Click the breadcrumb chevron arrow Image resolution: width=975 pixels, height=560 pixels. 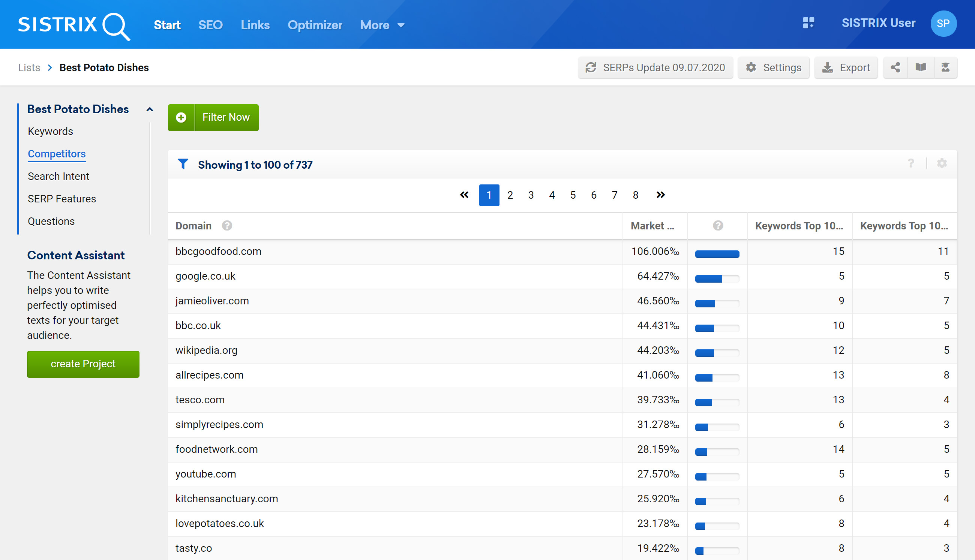pyautogui.click(x=49, y=68)
